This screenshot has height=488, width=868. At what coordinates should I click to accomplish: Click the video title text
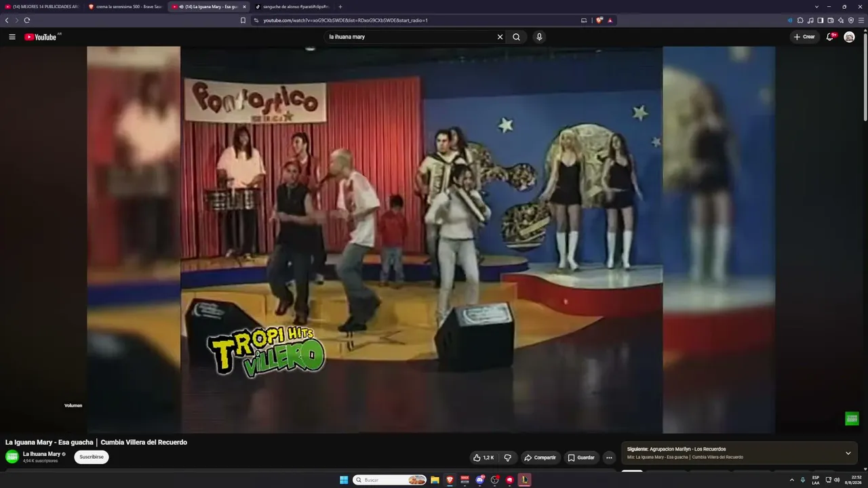pyautogui.click(x=96, y=442)
